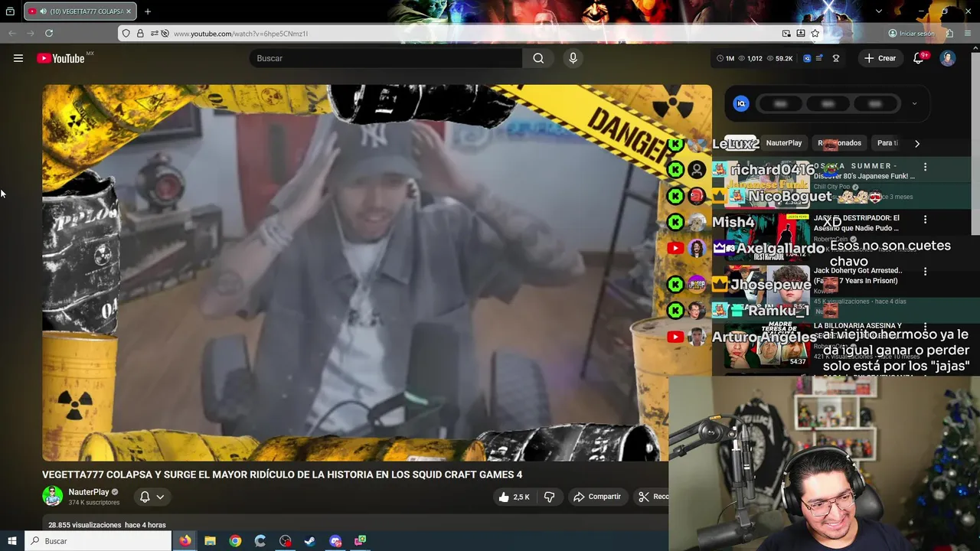Open La Billonaria Asesina thumbnail showing 54:37

[766, 344]
